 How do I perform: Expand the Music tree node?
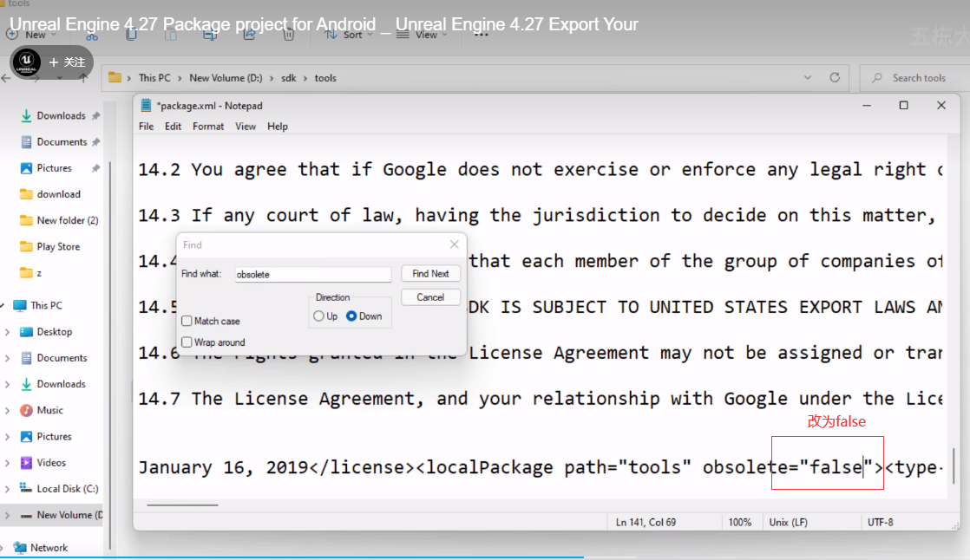click(7, 410)
